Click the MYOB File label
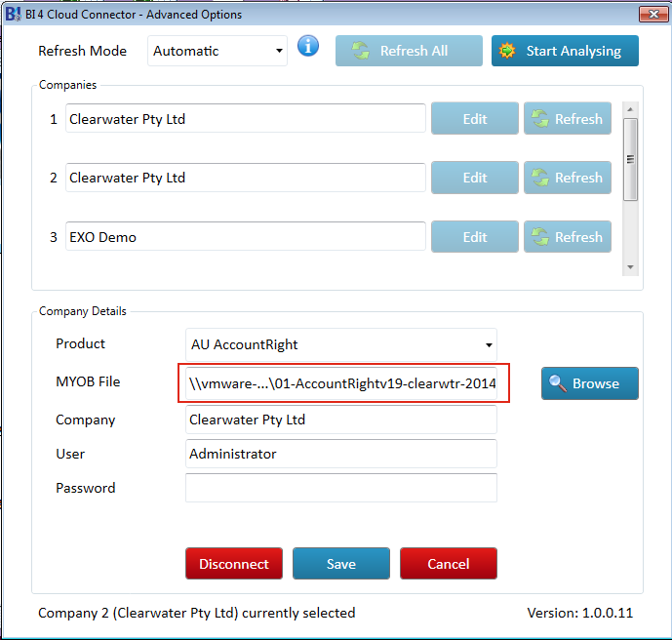Screen dimensions: 672x640 [x=88, y=381]
